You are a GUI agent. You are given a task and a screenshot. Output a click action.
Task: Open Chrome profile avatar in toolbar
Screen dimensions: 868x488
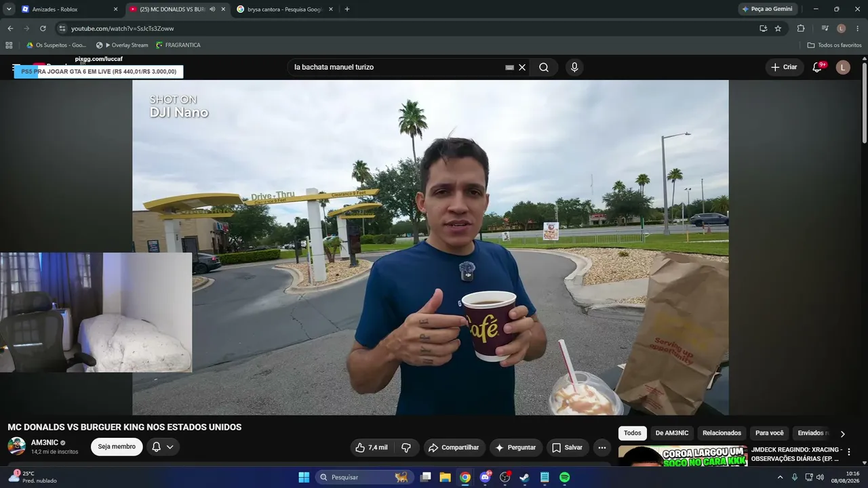point(842,28)
